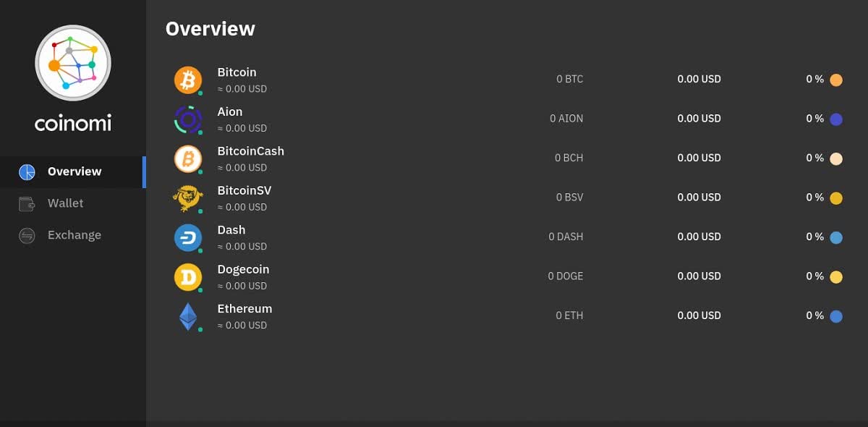868x427 pixels.
Task: Click the Dash 0.00 USD value
Action: [699, 237]
